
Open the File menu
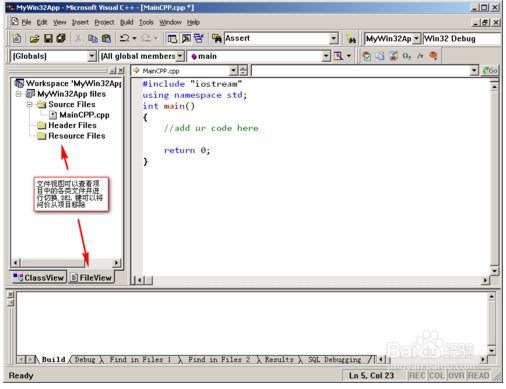pyautogui.click(x=26, y=22)
